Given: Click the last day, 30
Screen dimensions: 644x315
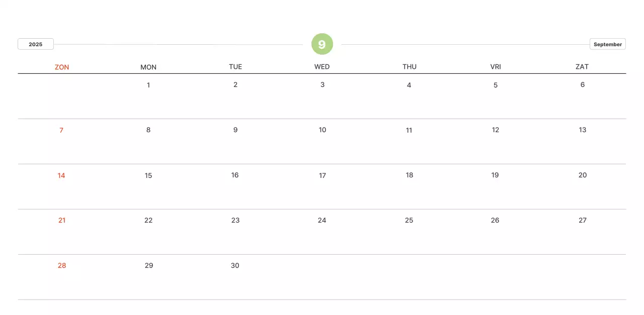Looking at the screenshot, I should click(x=235, y=265).
